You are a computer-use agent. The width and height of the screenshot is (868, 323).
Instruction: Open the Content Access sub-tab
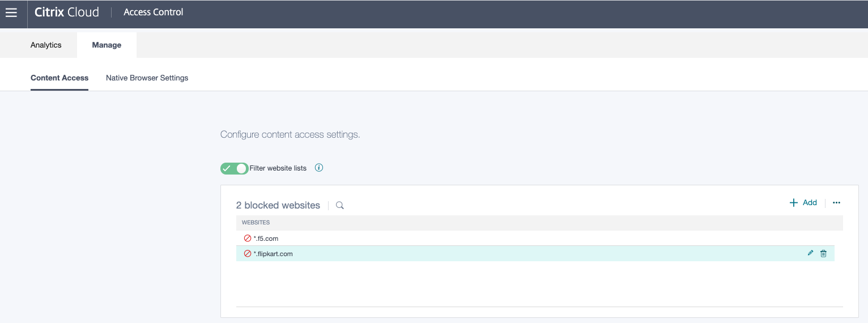59,78
